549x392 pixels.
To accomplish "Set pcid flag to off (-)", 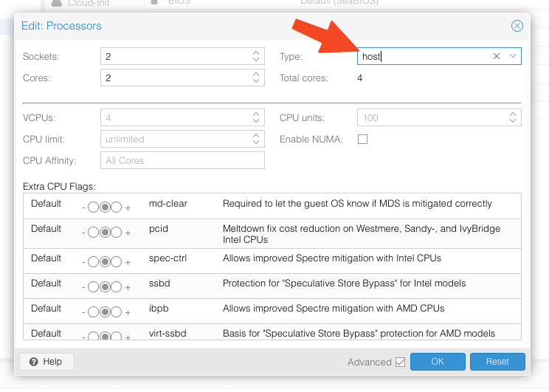I will 94,233.
